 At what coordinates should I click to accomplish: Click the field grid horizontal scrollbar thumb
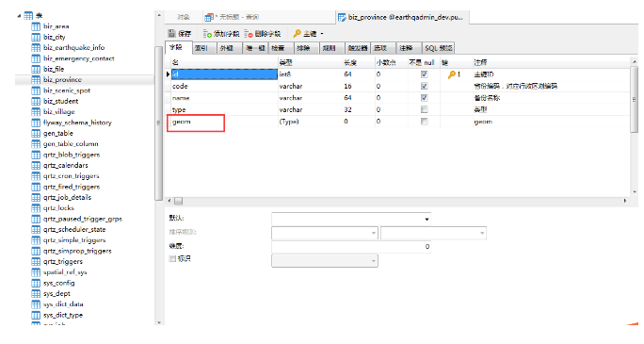click(x=178, y=201)
